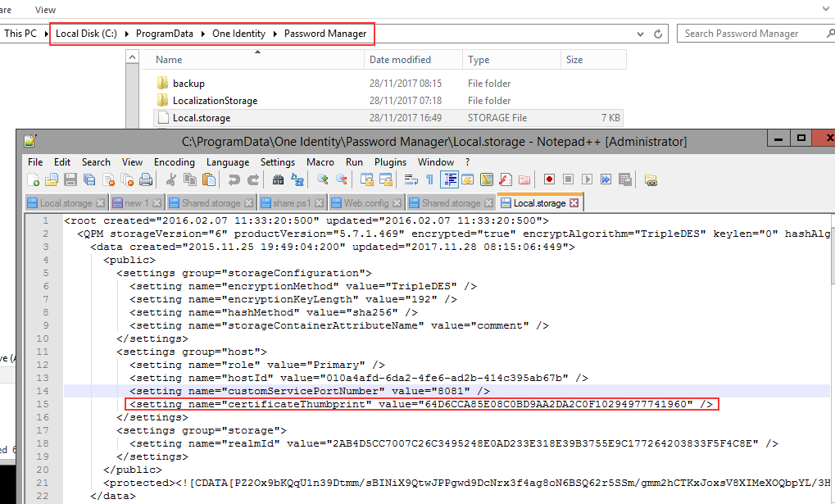
Task: Sort files by Date modified column
Action: tap(413, 60)
